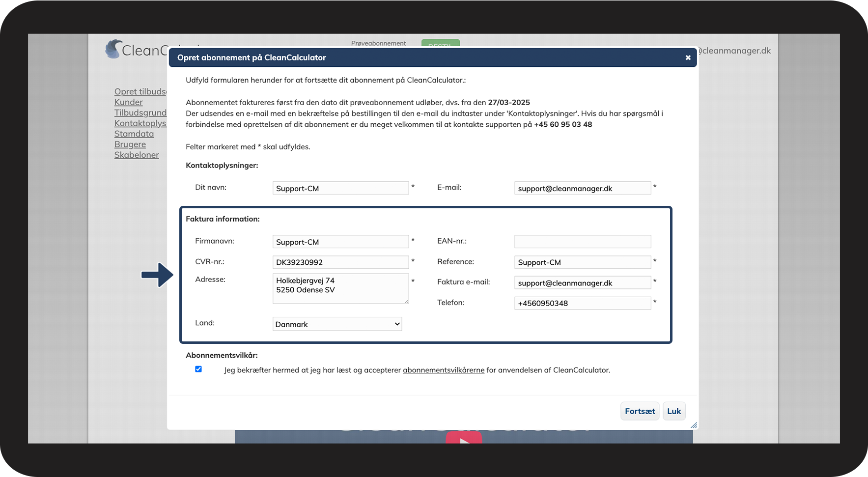
Task: Focus the Firmanavn input field
Action: pyautogui.click(x=341, y=242)
